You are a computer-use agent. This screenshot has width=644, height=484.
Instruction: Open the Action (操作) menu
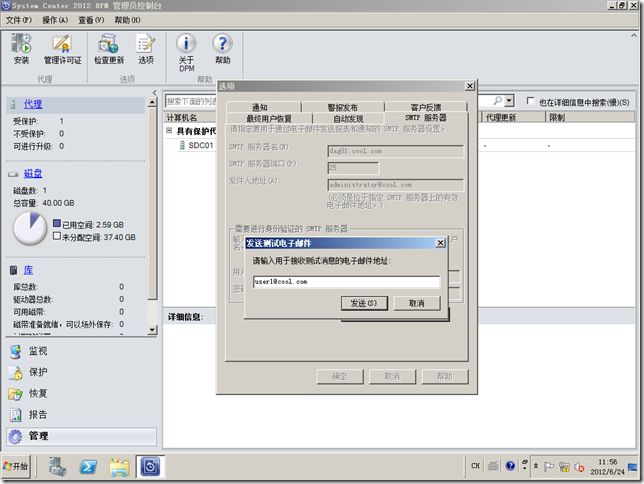point(55,20)
